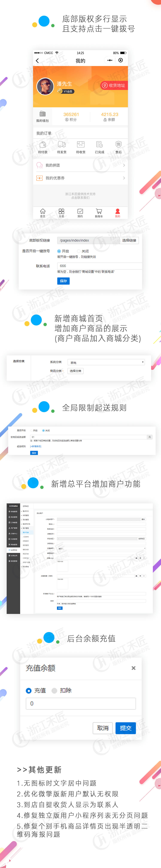161x868 pixels.
Task: Open 待收货 package icon
Action: (x=81, y=145)
